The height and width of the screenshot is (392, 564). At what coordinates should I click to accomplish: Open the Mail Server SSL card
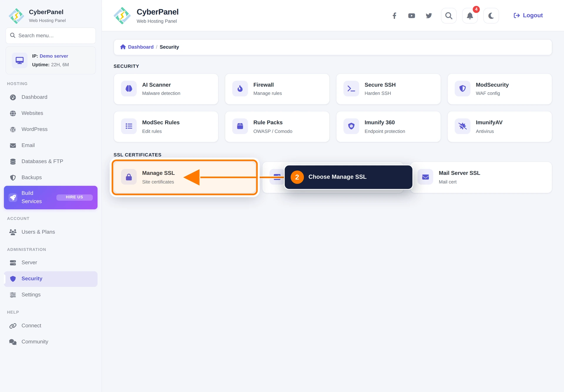coord(481,177)
